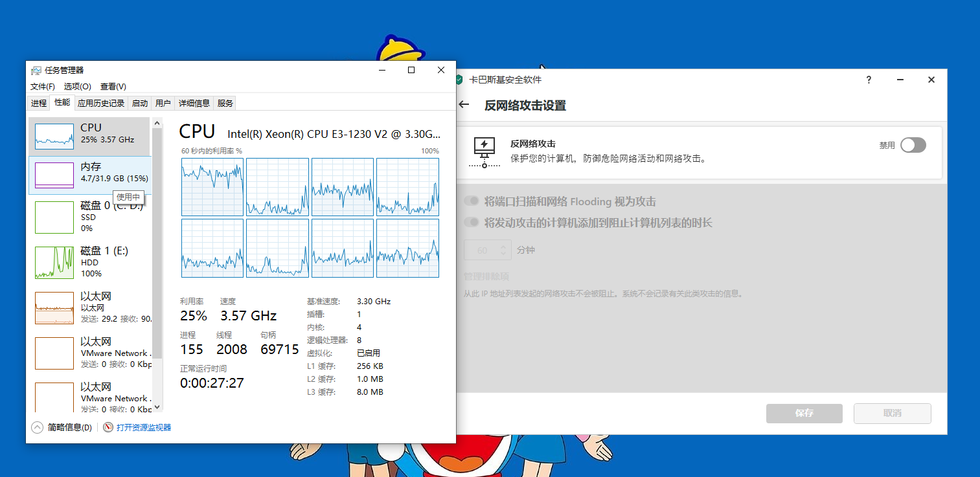Select the 性能 tab

[62, 102]
